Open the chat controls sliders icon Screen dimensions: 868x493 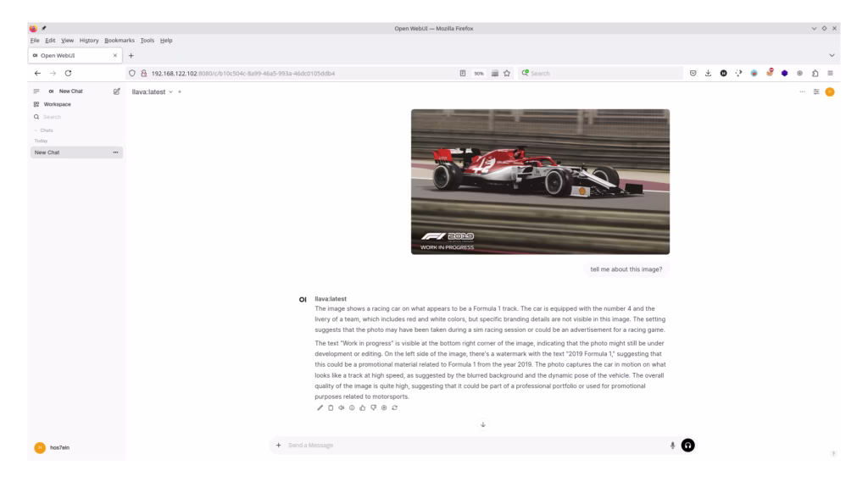pos(816,91)
